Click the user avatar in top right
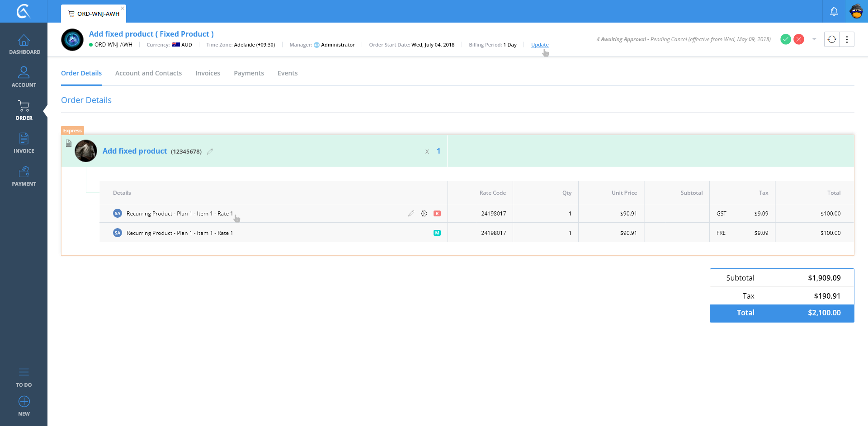The image size is (868, 426). 856,11
